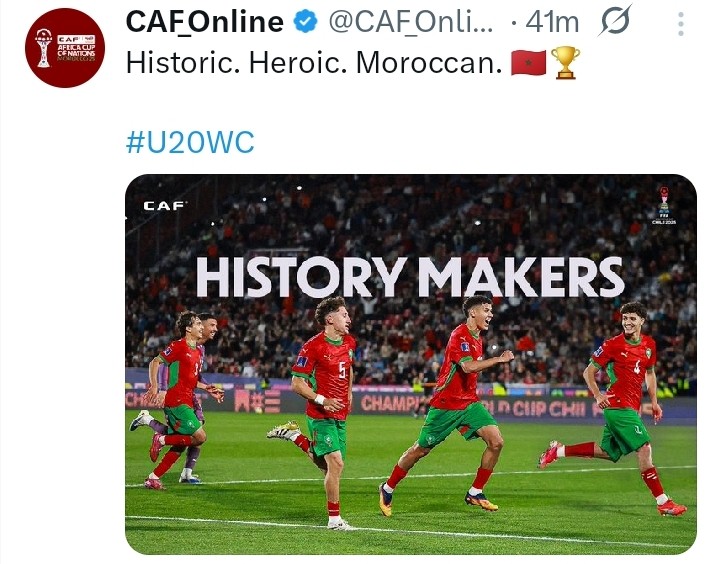Open the @CAF_Onli handle link

click(410, 22)
